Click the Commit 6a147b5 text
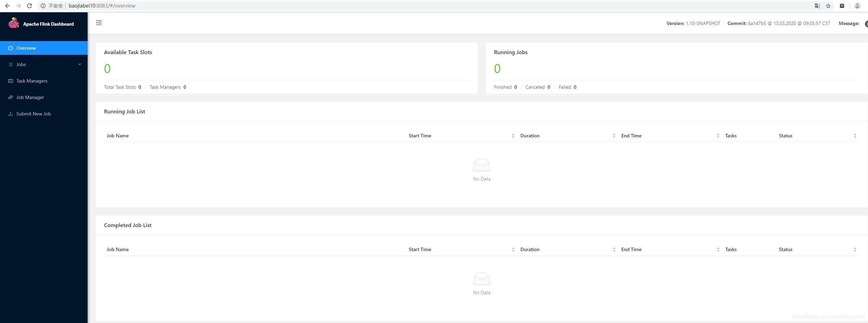868x323 pixels. click(x=779, y=23)
